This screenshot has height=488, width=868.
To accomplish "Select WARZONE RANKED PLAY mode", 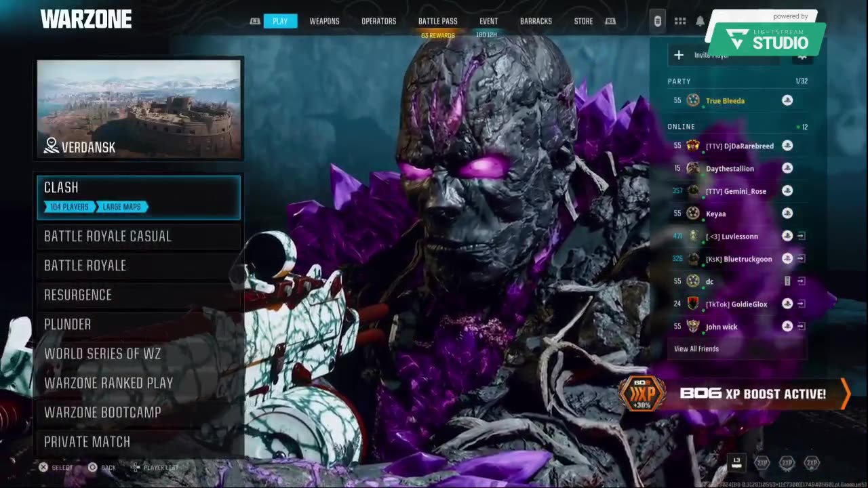I will pyautogui.click(x=139, y=383).
